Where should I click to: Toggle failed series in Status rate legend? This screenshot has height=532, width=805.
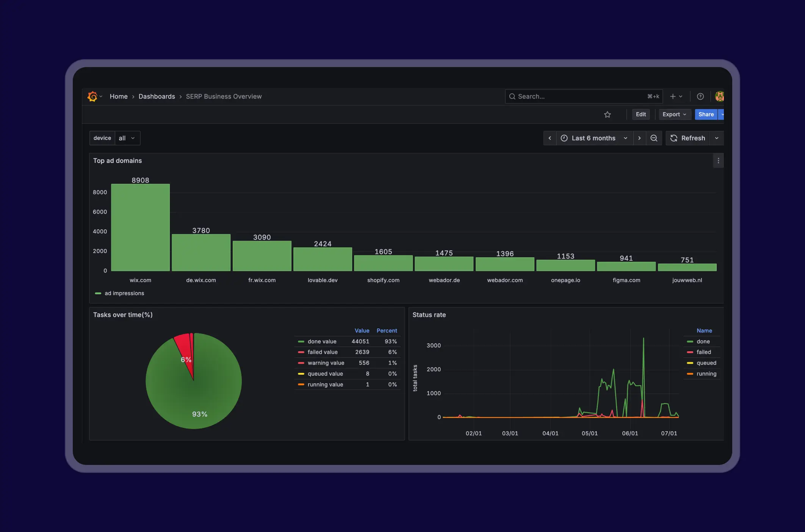click(x=704, y=352)
